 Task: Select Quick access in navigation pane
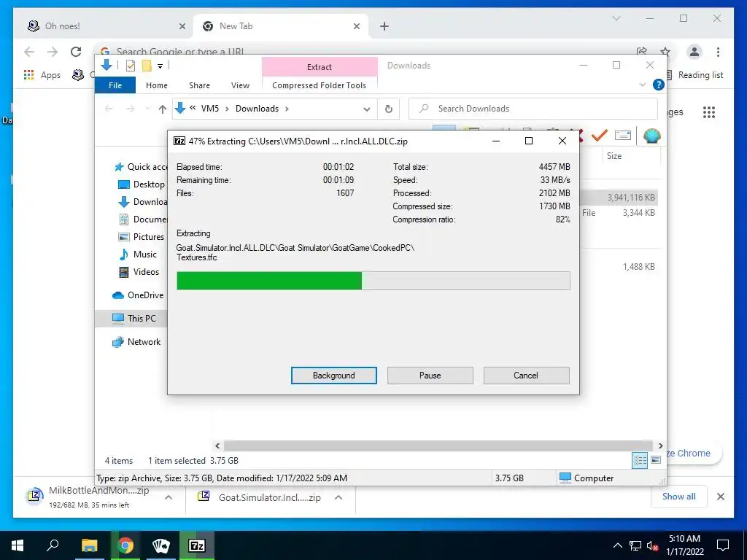(x=141, y=167)
